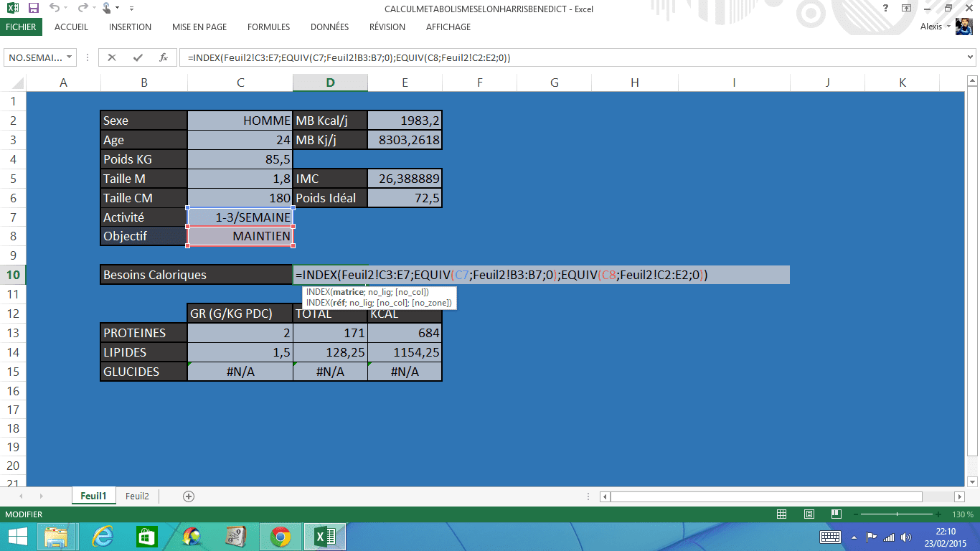Select row 10 header
Viewport: 980px width, 551px height.
(x=13, y=275)
